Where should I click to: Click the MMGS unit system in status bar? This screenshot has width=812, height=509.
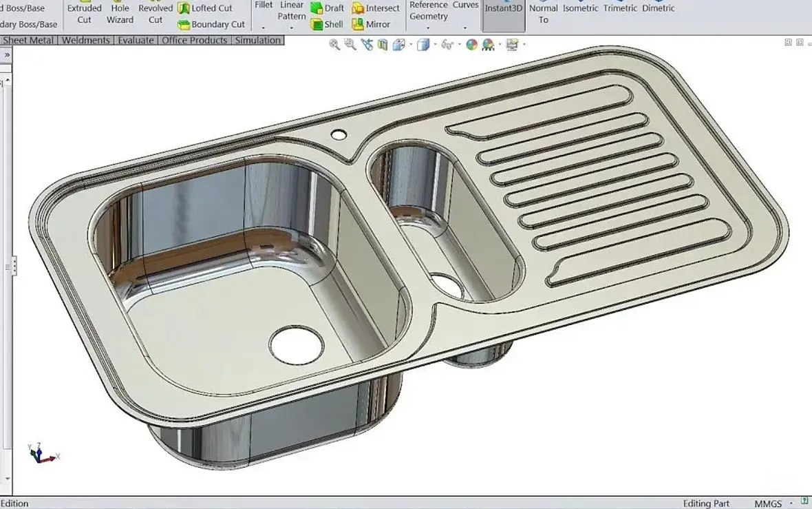click(x=768, y=503)
